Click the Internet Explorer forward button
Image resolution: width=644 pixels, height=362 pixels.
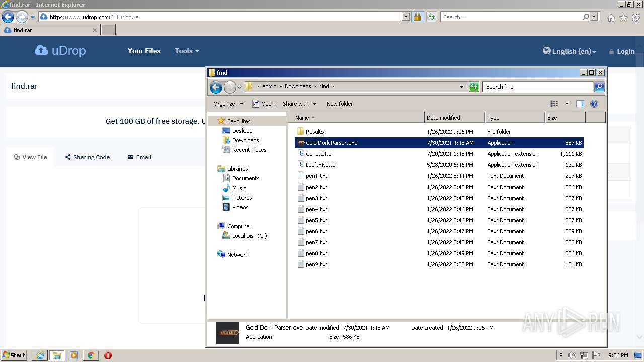click(22, 17)
